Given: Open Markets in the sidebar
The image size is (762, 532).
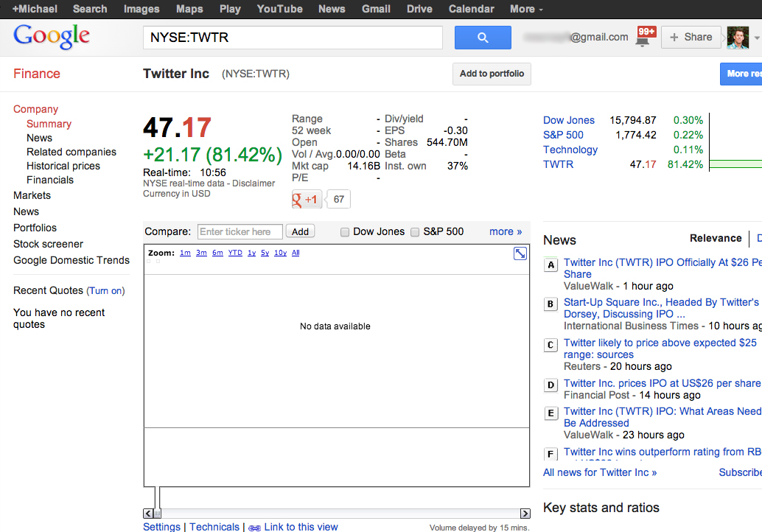Looking at the screenshot, I should [32, 195].
